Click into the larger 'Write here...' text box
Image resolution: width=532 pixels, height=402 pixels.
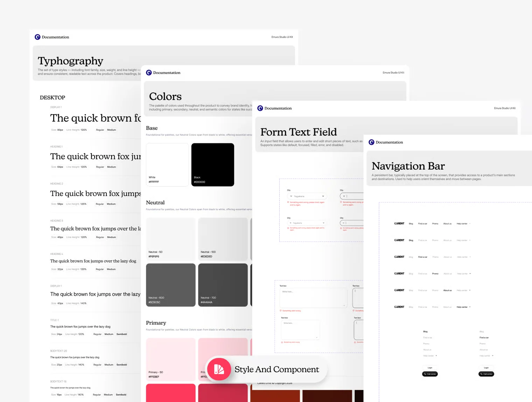tap(314, 298)
